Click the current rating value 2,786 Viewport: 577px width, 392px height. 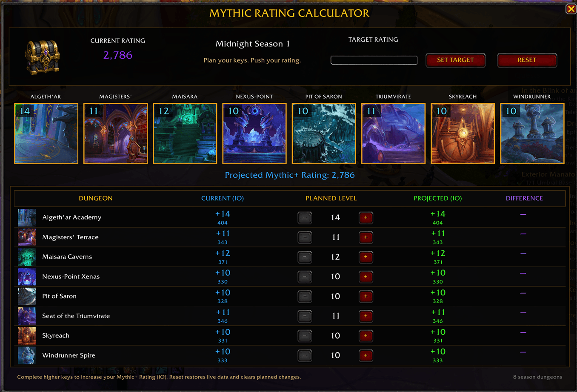[118, 55]
